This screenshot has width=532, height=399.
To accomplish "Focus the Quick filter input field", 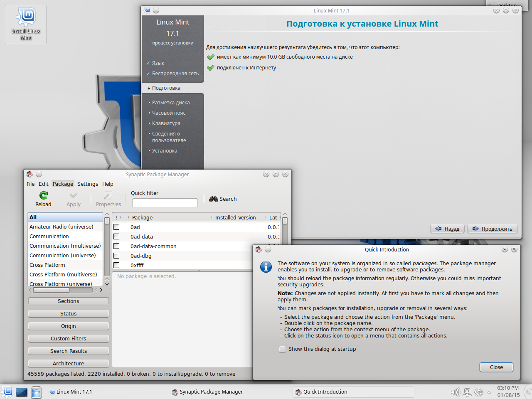I will (165, 203).
